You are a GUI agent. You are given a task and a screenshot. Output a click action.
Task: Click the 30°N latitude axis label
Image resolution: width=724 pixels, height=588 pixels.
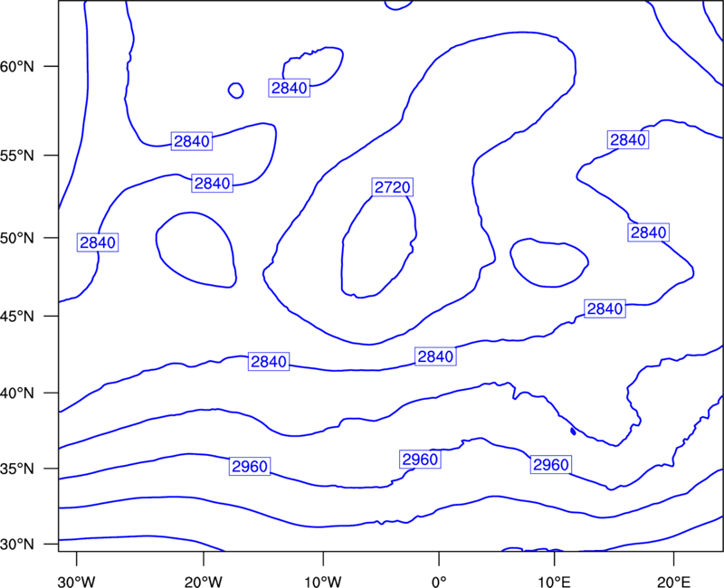pos(17,545)
